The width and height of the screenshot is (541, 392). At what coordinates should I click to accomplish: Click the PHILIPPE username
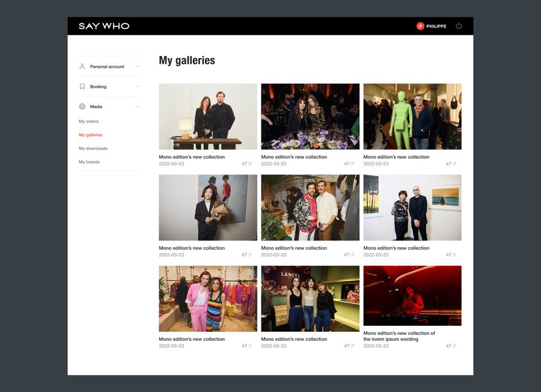point(436,26)
